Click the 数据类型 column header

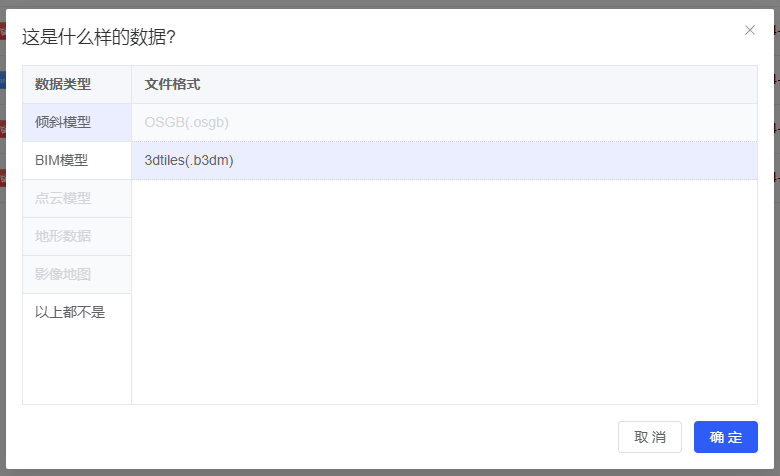63,85
